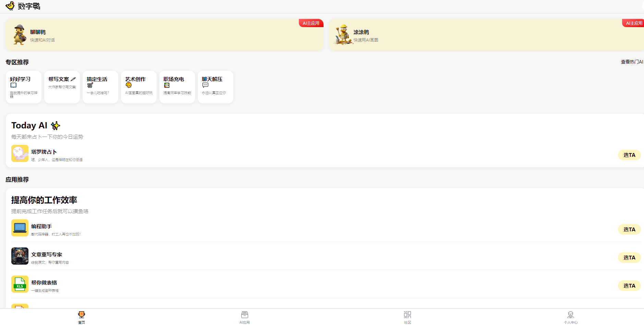Open the 涂涂鸭 AI drawing card
The height and width of the screenshot is (325, 644).
(x=486, y=35)
